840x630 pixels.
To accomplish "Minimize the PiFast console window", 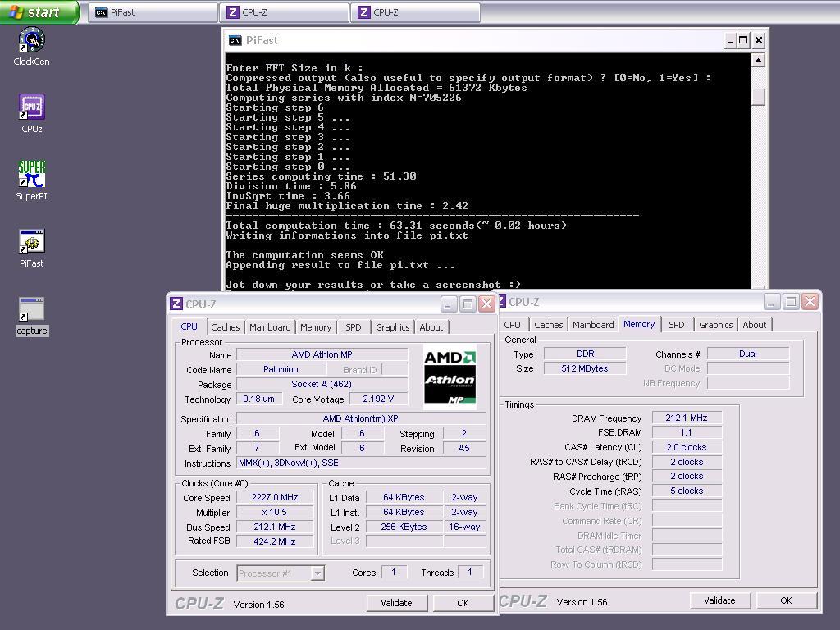I will 729,40.
